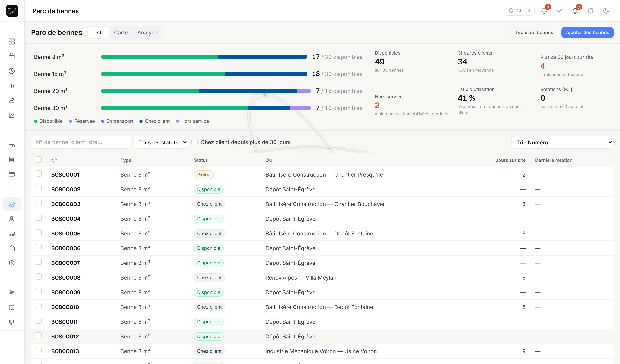
Task: Select the highlighted skip bin icon in sidebar
Action: [x=12, y=204]
